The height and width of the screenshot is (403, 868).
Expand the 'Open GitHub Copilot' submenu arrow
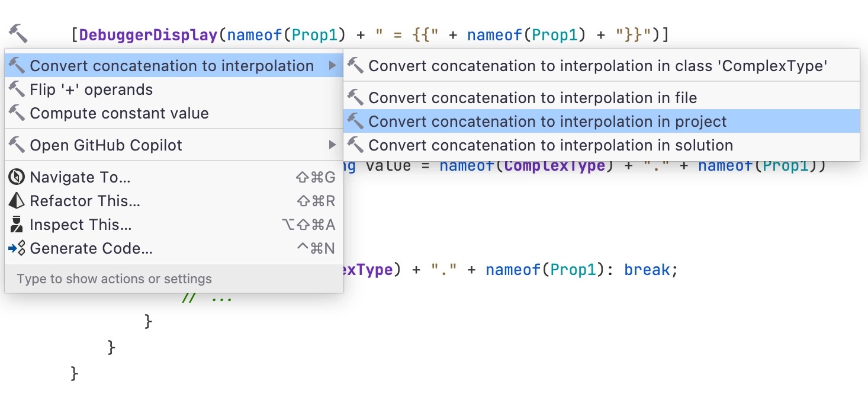point(332,145)
